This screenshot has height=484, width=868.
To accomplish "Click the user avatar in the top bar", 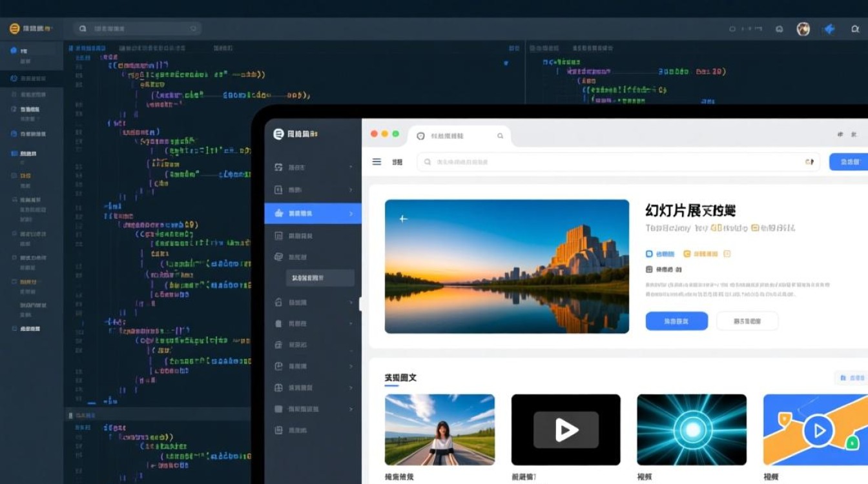I will pos(803,29).
